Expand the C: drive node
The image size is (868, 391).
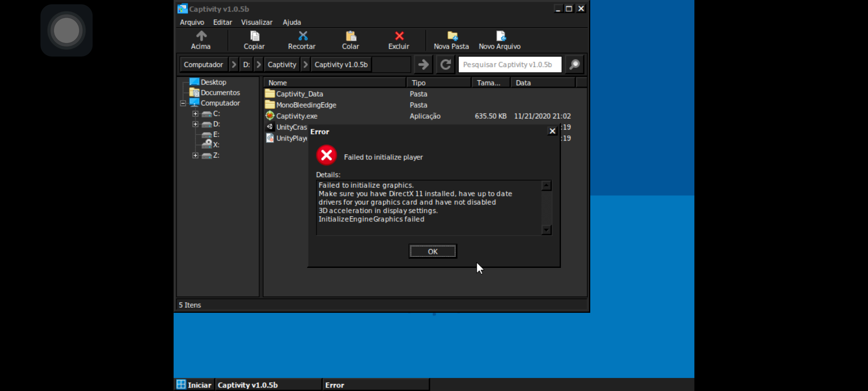click(195, 114)
